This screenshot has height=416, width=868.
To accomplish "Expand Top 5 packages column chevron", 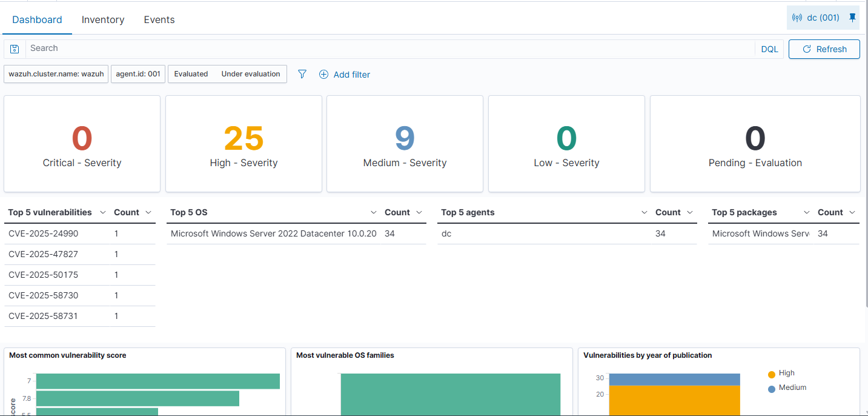I will pos(806,212).
